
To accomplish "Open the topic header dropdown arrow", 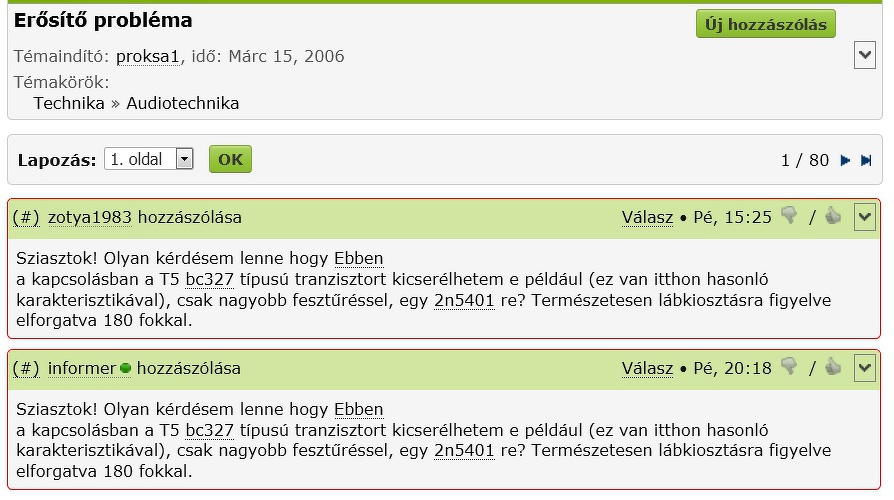I will [865, 55].
